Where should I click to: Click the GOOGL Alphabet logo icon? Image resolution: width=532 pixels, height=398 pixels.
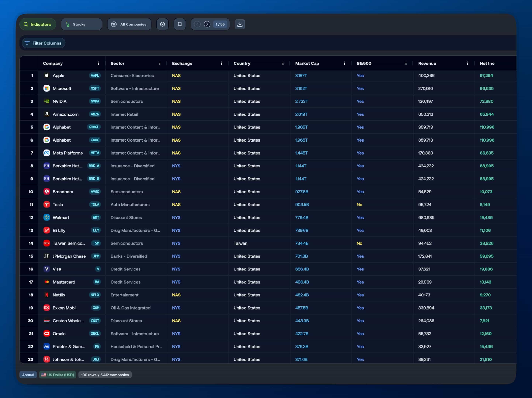(47, 127)
